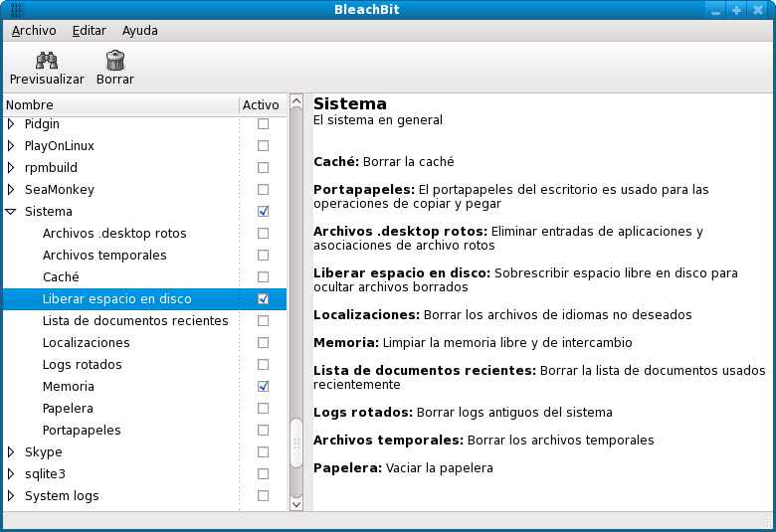Click the vertical scrollbar handle

tap(295, 443)
